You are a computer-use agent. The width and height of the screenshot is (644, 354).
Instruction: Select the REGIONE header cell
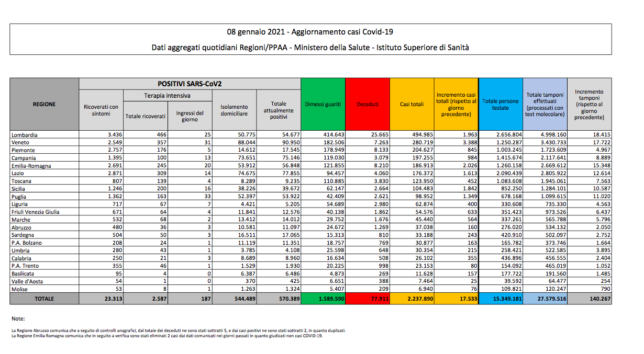(44, 104)
